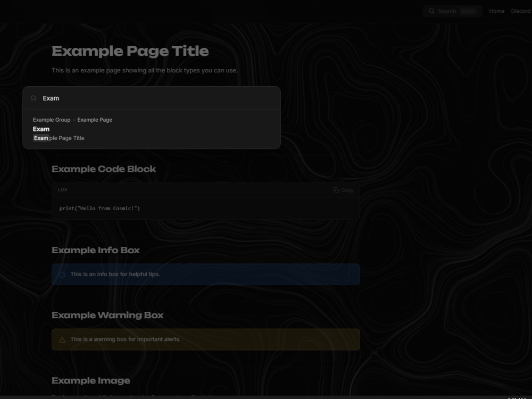Image resolution: width=532 pixels, height=399 pixels.
Task: Click the "Example Page Title" heading
Action: (130, 51)
